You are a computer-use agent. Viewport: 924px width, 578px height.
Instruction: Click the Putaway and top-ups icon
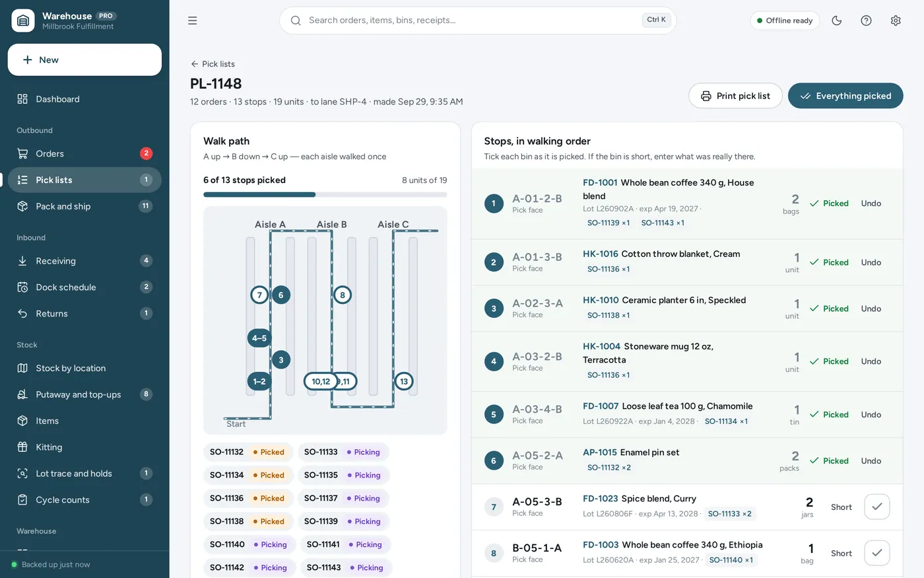click(x=22, y=394)
